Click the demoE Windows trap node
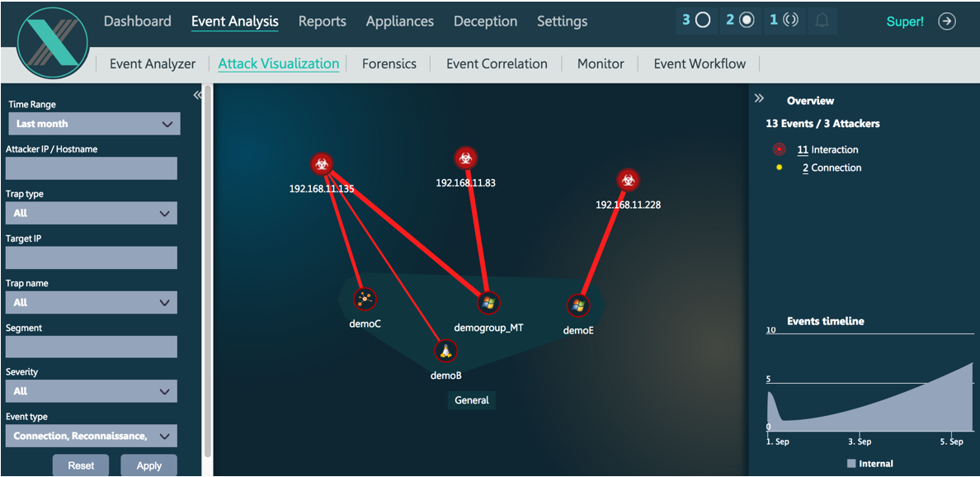980x477 pixels. (x=578, y=305)
